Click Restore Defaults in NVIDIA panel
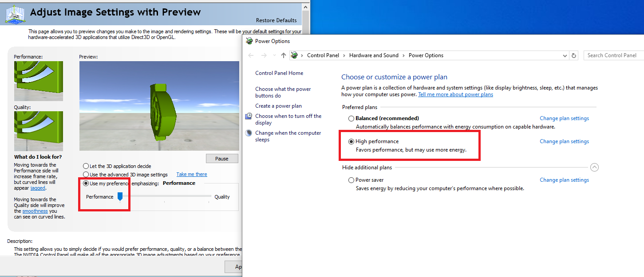The image size is (644, 277). pyautogui.click(x=277, y=20)
